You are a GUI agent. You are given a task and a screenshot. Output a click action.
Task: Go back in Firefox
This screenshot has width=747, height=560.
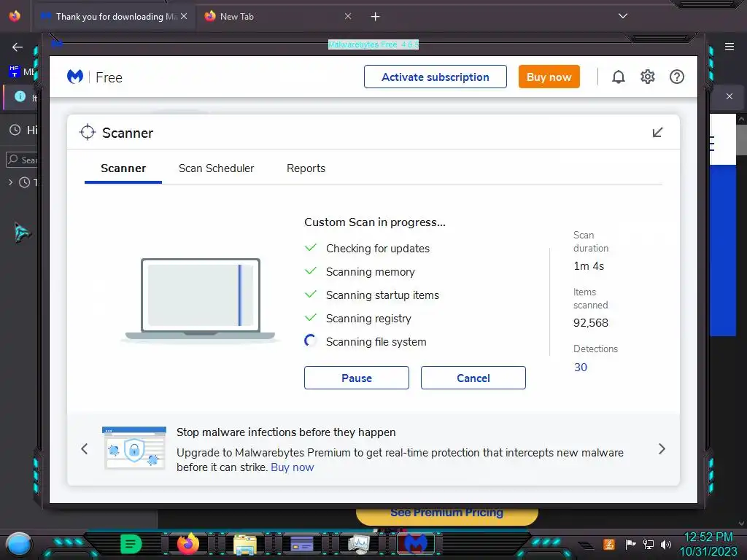[x=18, y=47]
